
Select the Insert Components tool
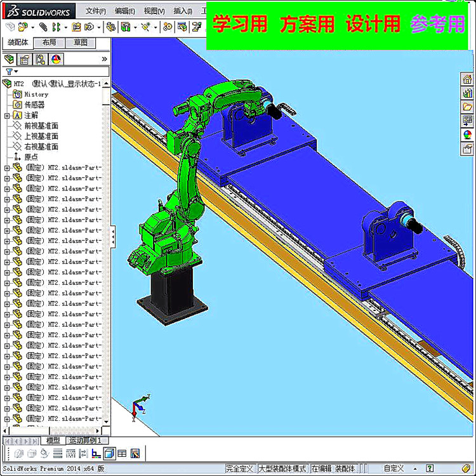[23, 27]
